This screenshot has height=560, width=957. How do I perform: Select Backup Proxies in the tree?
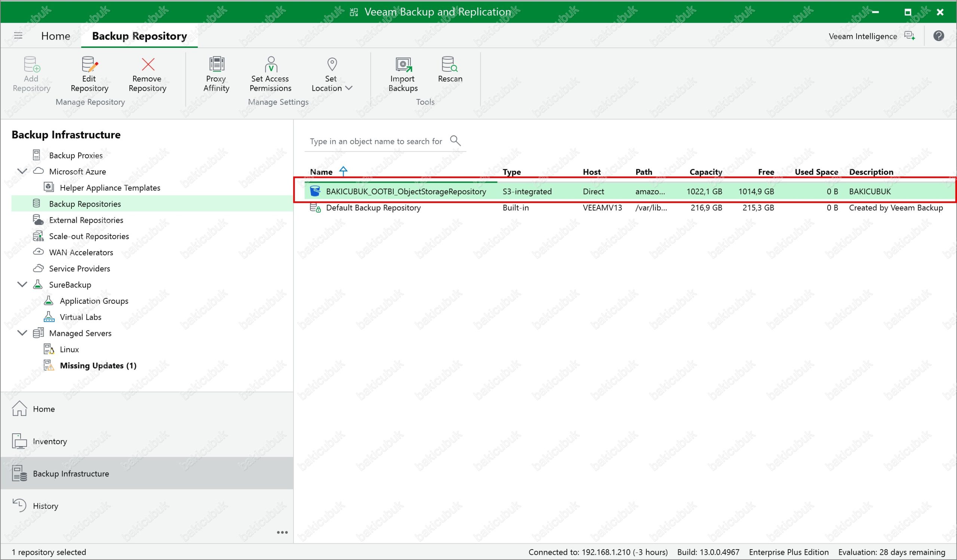(76, 155)
